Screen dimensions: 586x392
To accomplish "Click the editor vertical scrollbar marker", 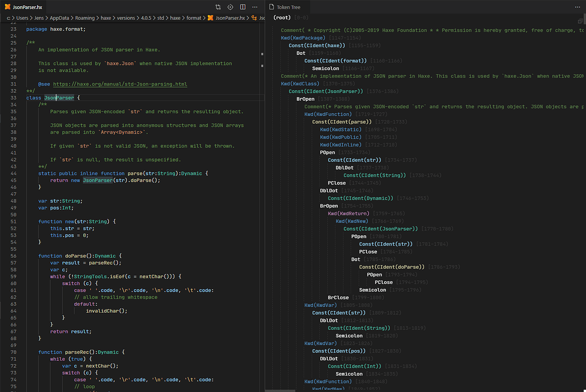I will pos(262,55).
